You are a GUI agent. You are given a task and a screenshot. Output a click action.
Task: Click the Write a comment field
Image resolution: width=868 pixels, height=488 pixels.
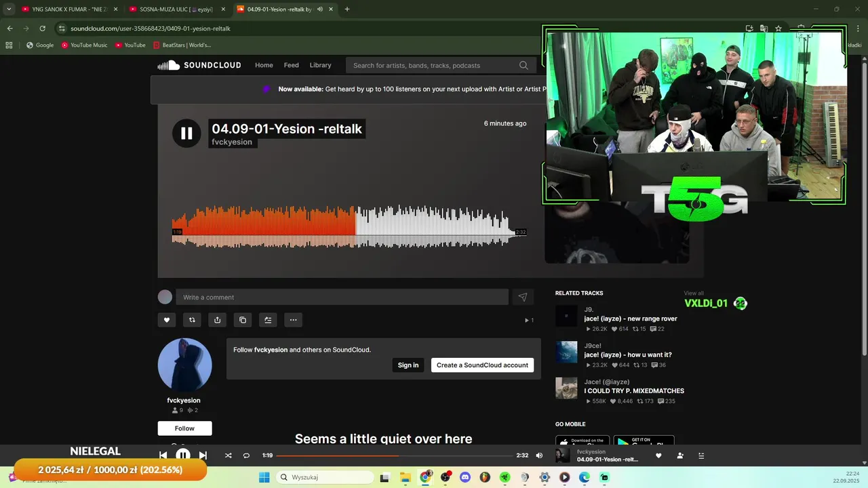pyautogui.click(x=342, y=297)
